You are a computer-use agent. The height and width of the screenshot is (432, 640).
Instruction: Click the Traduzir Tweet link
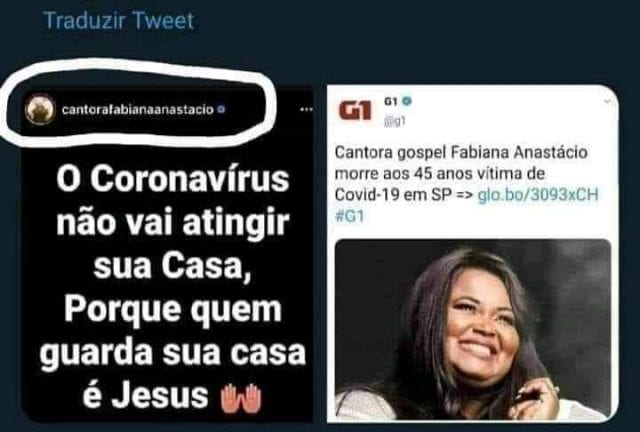tap(119, 21)
